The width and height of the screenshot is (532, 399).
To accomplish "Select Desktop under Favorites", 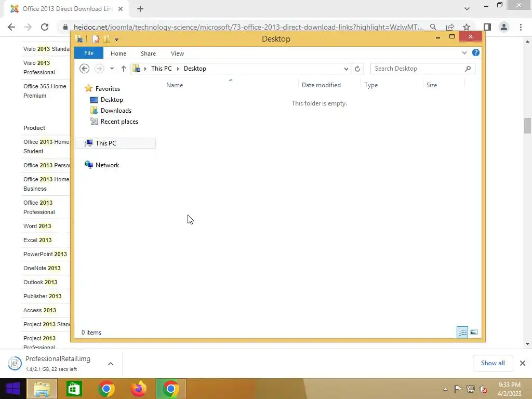I will [x=112, y=99].
